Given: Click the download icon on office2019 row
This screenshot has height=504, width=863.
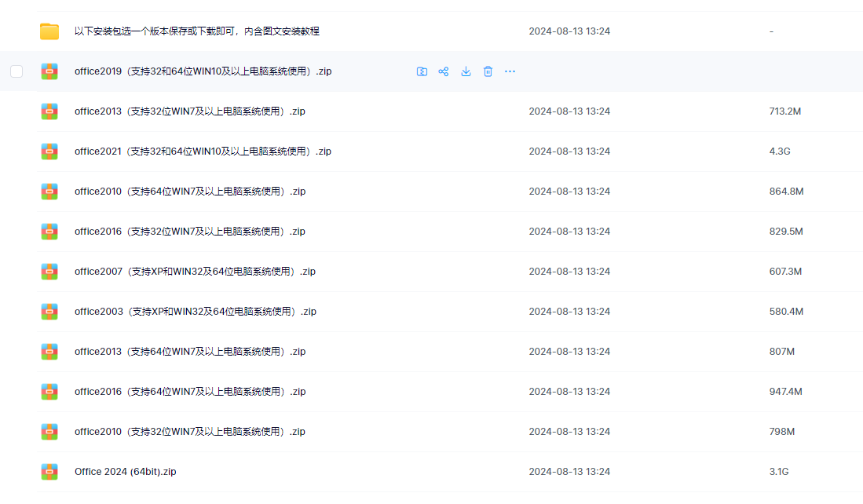Looking at the screenshot, I should 466,71.
